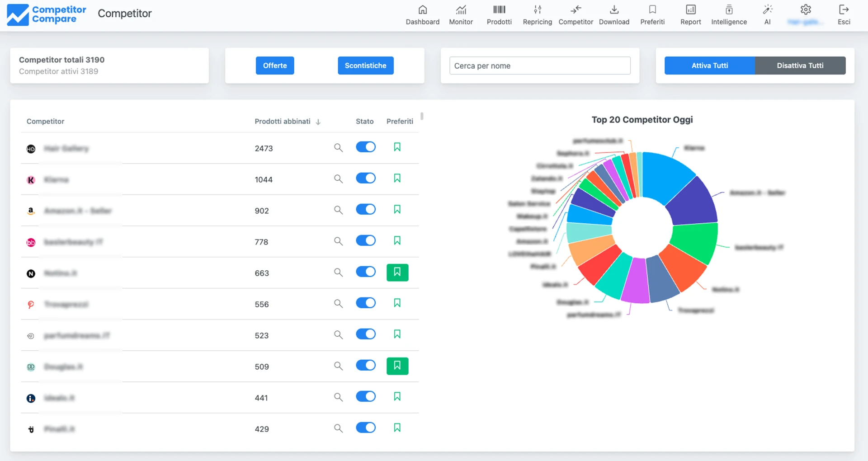This screenshot has width=868, height=461.
Task: Click the Stato column header
Action: tap(364, 122)
